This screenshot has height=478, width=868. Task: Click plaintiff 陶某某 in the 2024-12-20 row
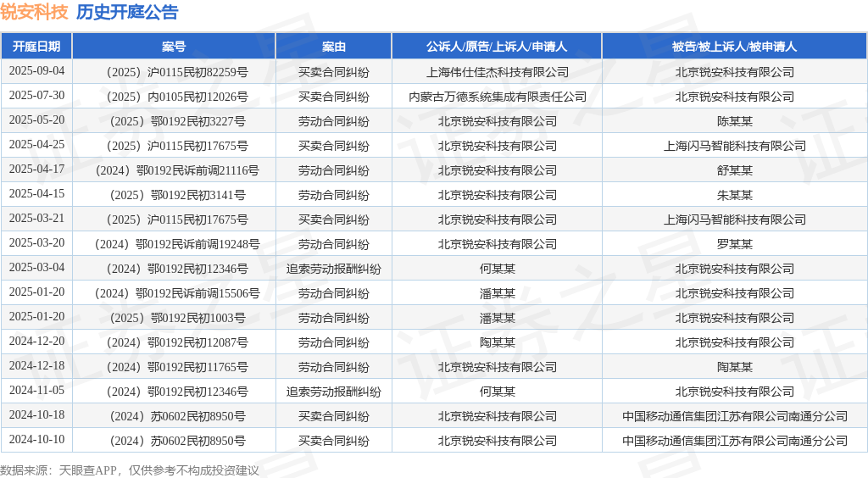(x=497, y=342)
